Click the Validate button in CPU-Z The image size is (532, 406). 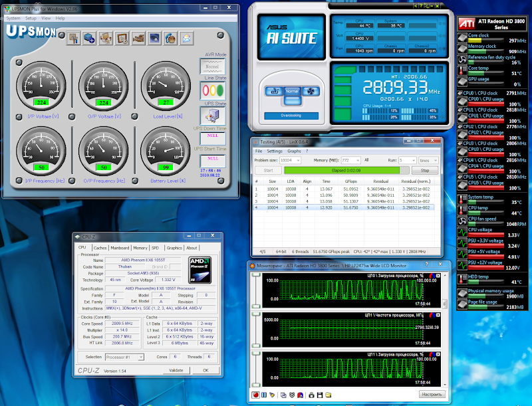pyautogui.click(x=176, y=370)
